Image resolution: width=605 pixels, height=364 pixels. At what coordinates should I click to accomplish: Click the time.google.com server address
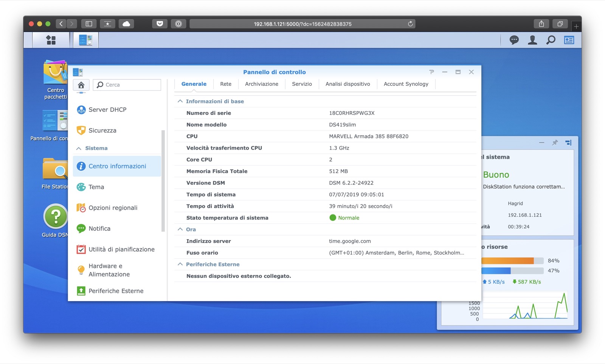[350, 241]
